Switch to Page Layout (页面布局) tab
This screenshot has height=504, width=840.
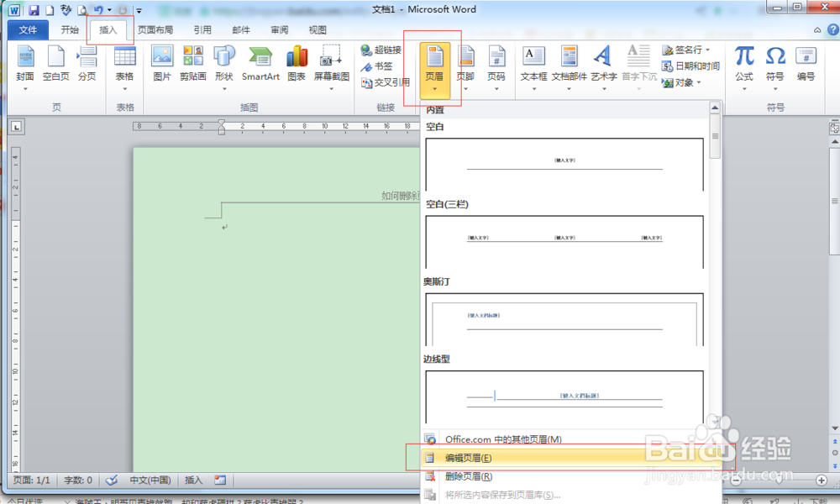pos(155,30)
